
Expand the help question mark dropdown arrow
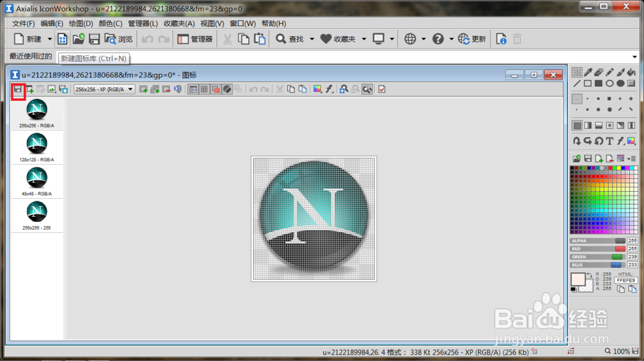click(451, 39)
